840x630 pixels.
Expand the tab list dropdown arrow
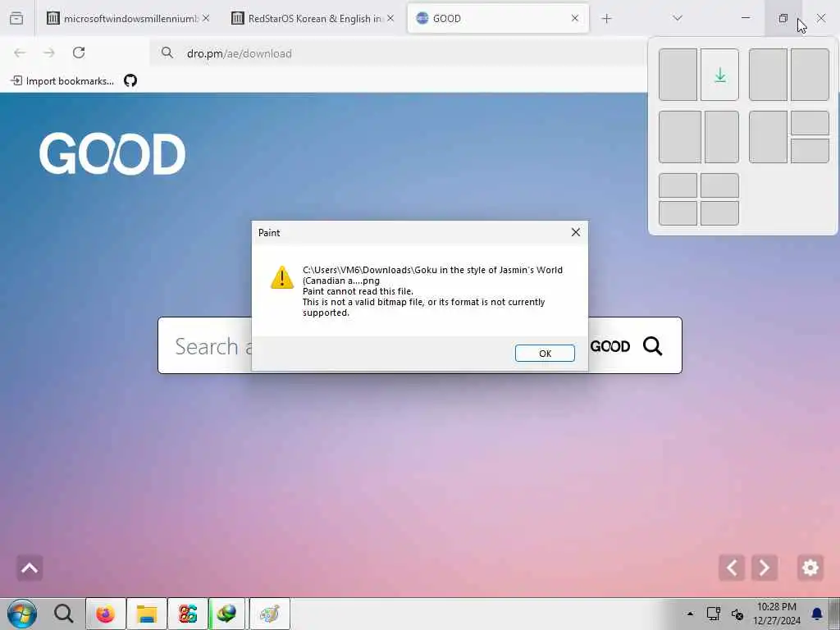[678, 18]
